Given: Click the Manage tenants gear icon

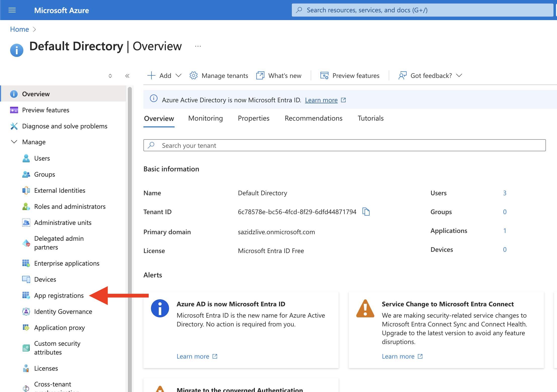Looking at the screenshot, I should point(193,75).
